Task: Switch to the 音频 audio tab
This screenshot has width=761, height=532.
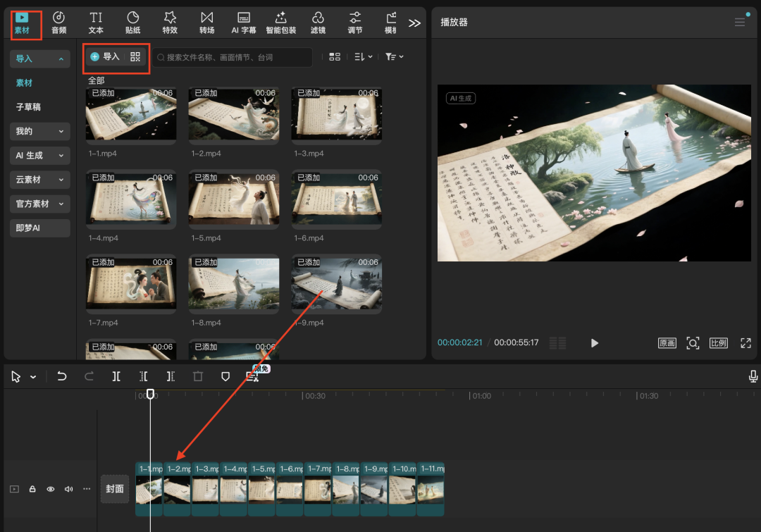Action: coord(59,23)
